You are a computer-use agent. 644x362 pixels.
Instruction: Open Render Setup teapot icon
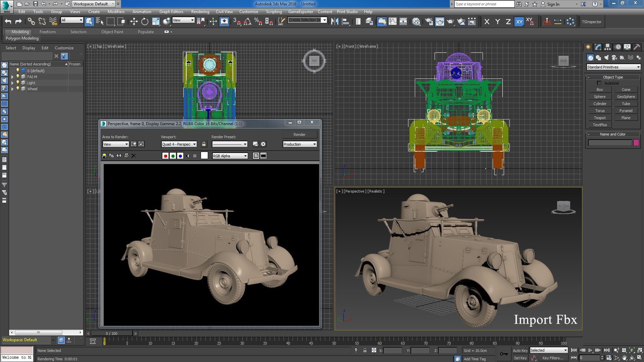point(429,22)
